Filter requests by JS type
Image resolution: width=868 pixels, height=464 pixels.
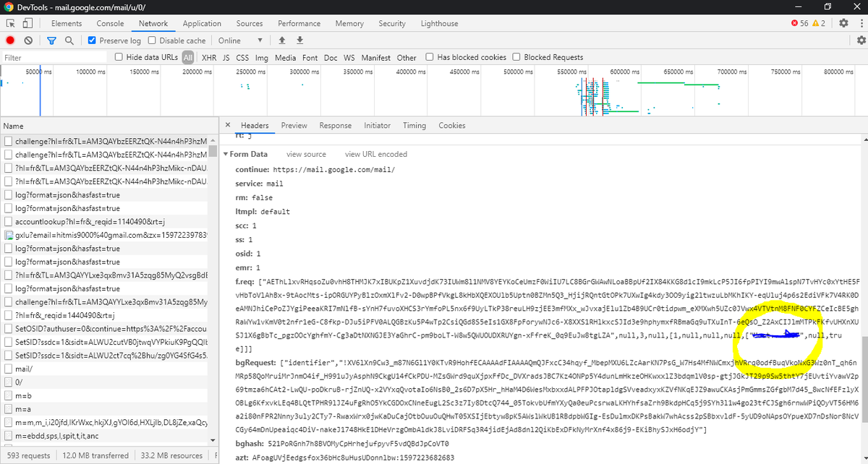(226, 57)
